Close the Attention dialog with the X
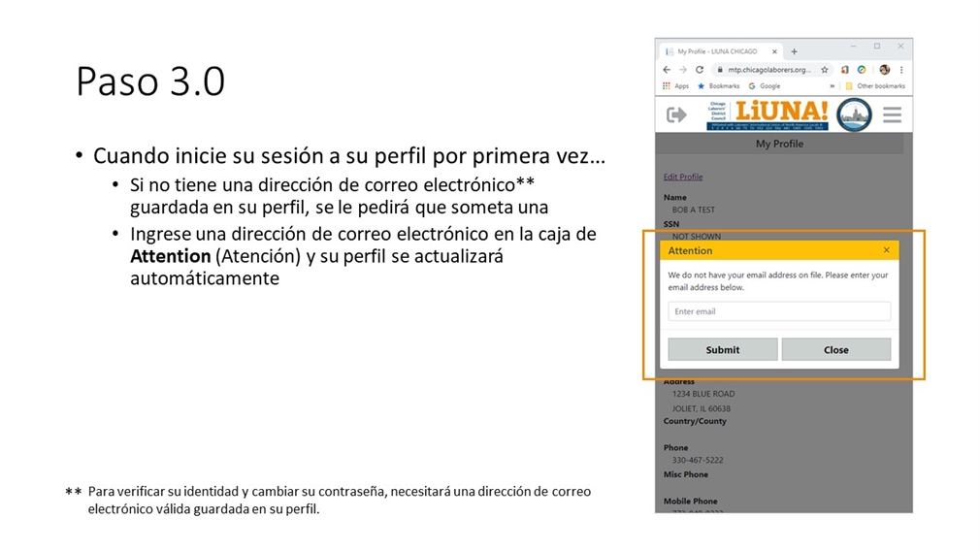The width and height of the screenshot is (980, 551). 886,250
